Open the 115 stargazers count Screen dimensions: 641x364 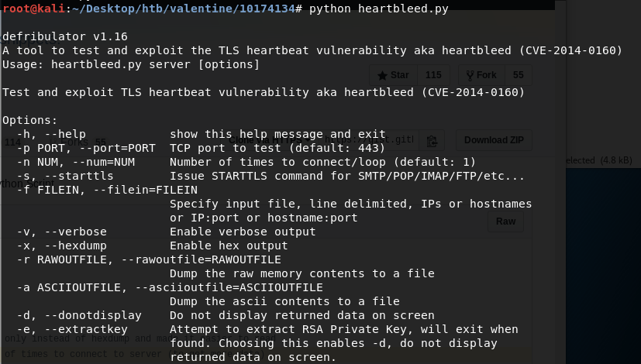[x=433, y=75]
